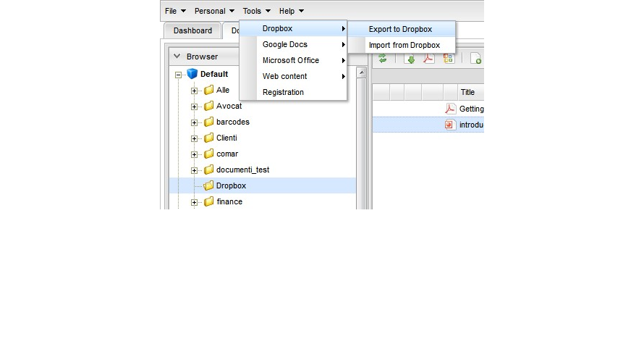Open the File menu

tap(175, 11)
